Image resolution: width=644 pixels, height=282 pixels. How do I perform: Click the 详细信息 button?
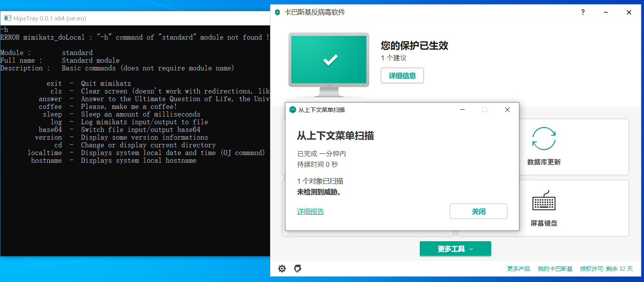(x=402, y=75)
